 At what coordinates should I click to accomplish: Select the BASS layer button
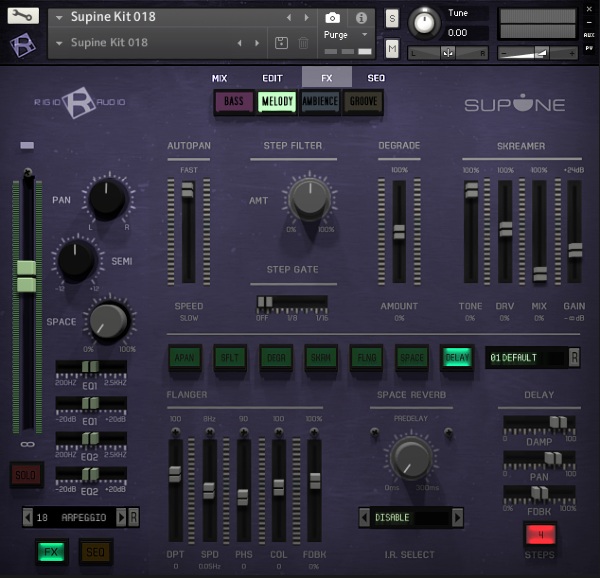233,101
